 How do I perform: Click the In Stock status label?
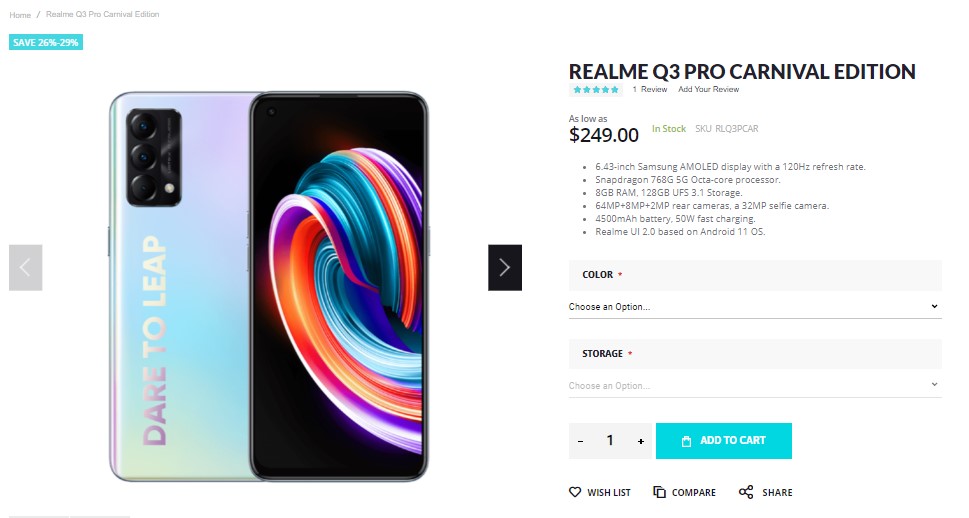669,129
